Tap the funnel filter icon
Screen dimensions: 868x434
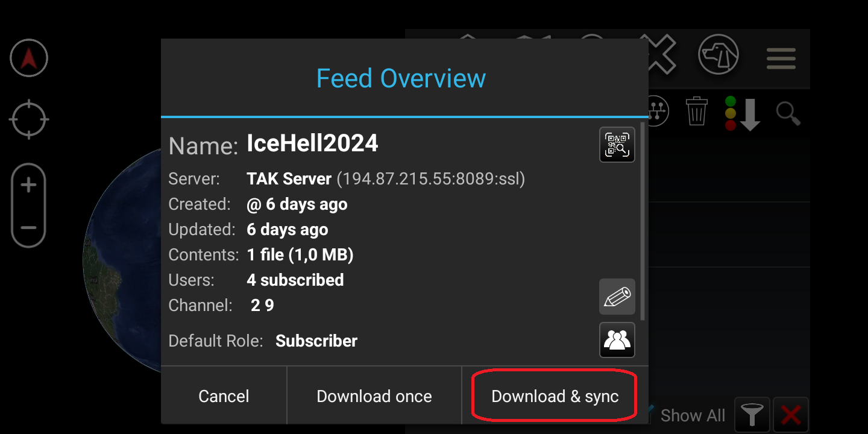[752, 415]
